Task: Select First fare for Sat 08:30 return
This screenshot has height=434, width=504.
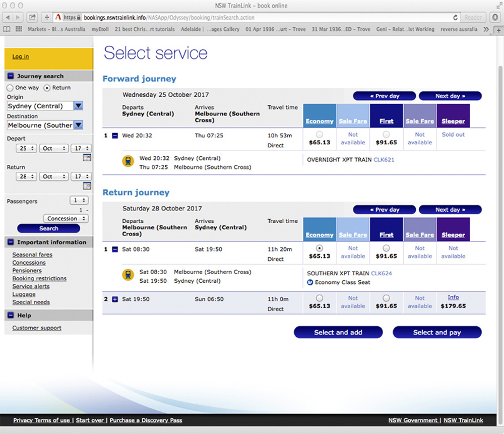Action: click(386, 248)
